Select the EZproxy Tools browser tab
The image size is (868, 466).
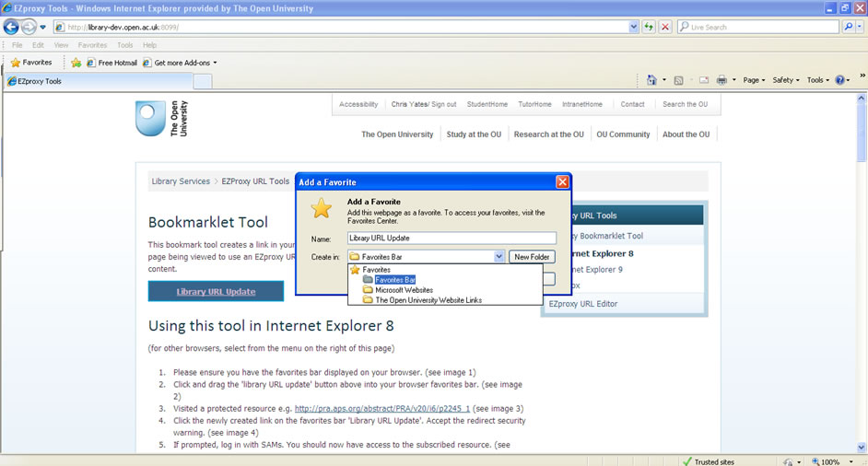[x=99, y=81]
